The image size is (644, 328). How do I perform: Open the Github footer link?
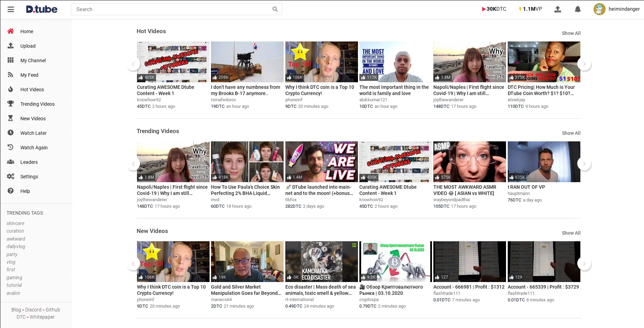tap(53, 310)
